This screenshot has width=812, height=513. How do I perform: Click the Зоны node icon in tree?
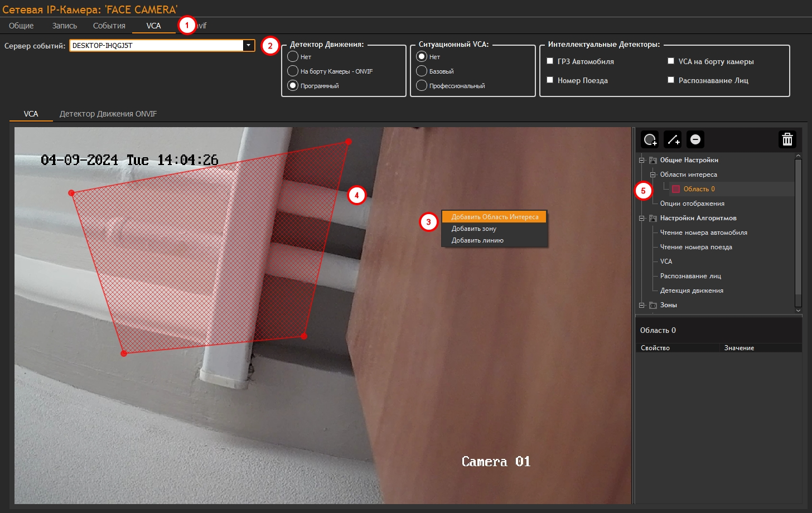pos(652,305)
